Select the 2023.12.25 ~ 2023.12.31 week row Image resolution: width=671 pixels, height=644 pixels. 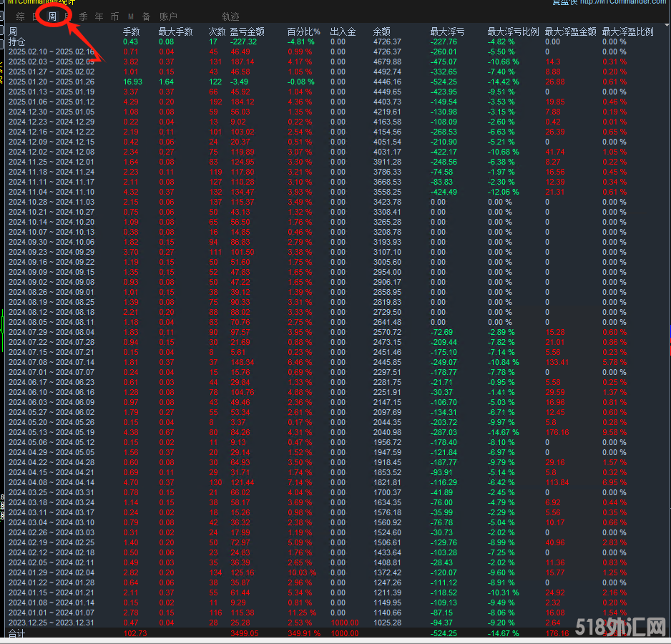[x=52, y=623]
